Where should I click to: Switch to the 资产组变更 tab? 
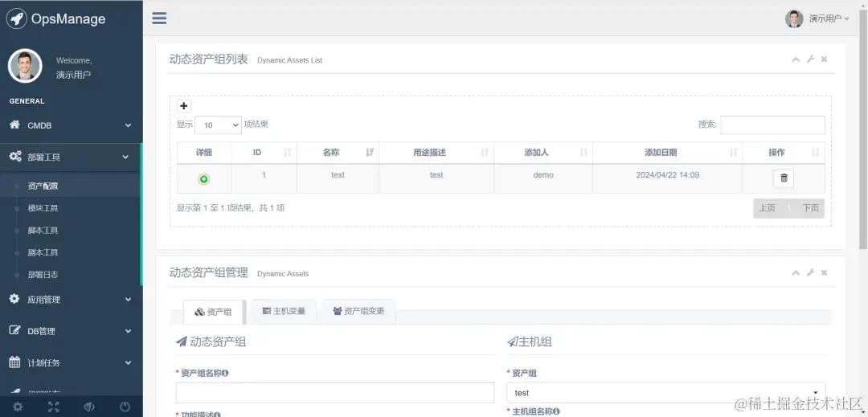point(358,311)
